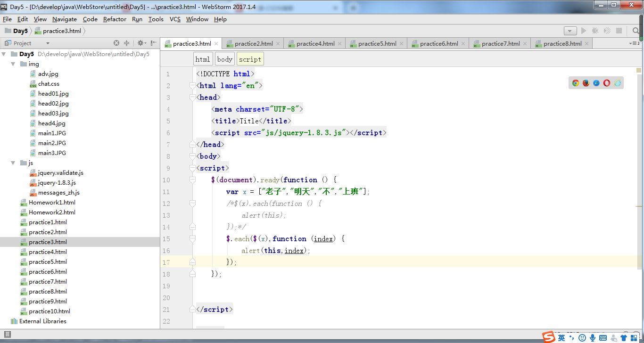644x343 pixels.
Task: Select chat.css in project tree
Action: [x=49, y=84]
